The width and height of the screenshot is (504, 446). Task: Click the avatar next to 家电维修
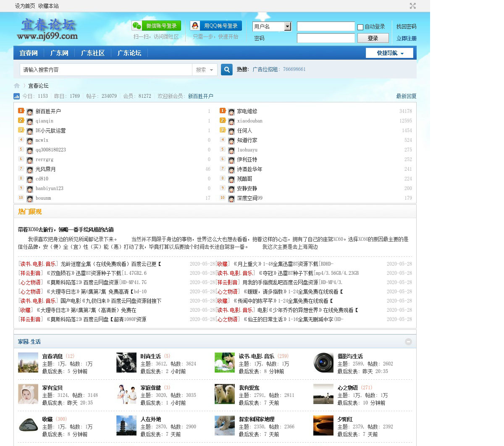(x=231, y=112)
